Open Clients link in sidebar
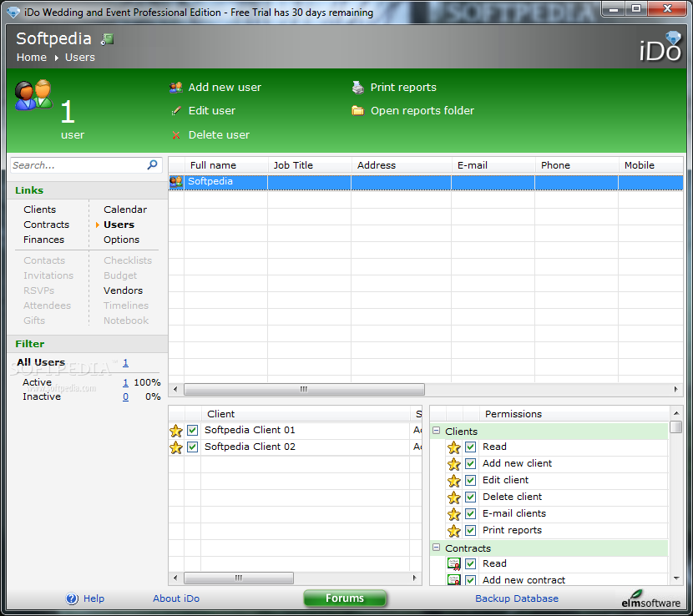Image resolution: width=693 pixels, height=616 pixels. coord(40,210)
